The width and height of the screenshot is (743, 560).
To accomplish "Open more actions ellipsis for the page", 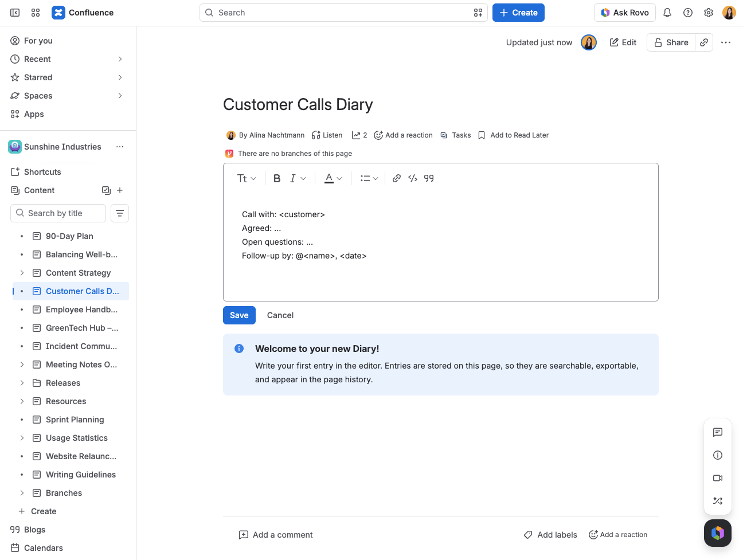I will (726, 42).
